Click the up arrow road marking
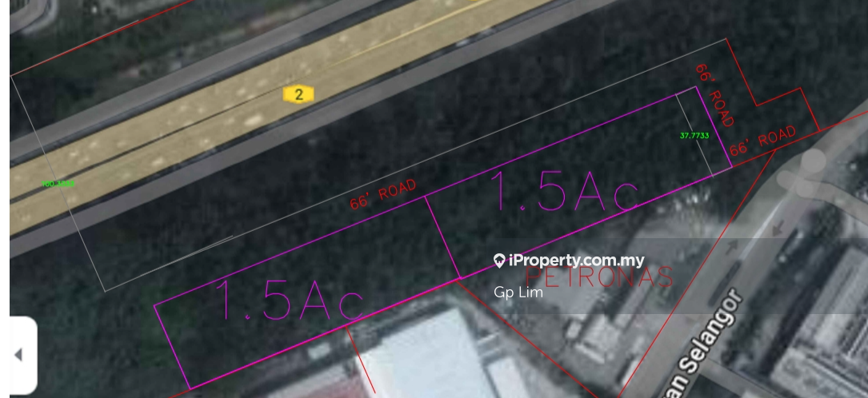Viewport: 868px width, 398px height. point(730,246)
